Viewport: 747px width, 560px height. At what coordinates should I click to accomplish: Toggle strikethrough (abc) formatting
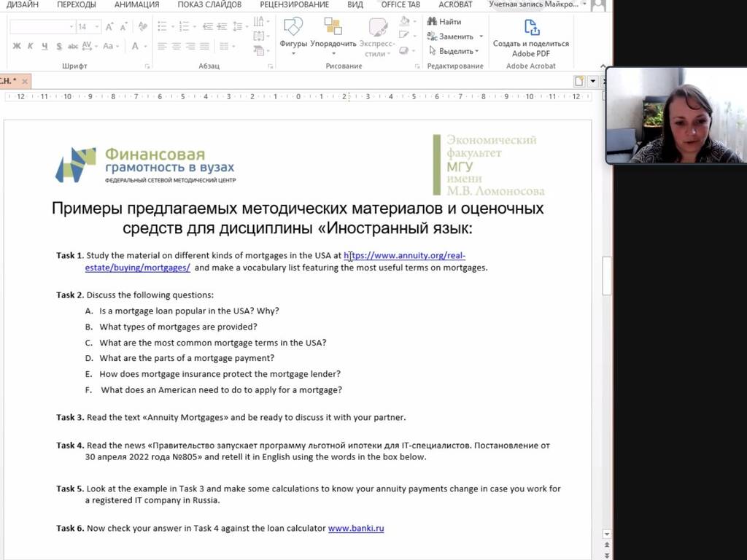[73, 46]
